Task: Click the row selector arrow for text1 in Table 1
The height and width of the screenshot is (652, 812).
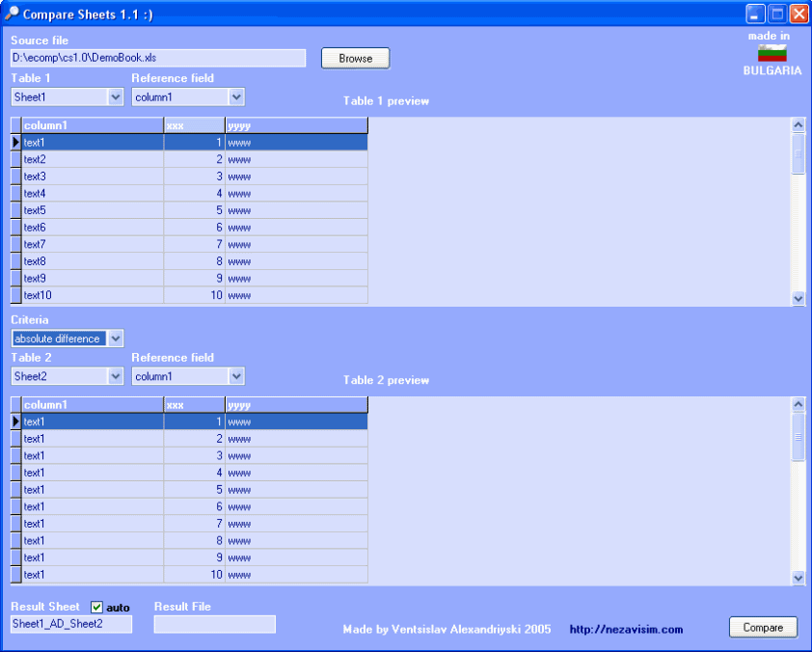Action: 16,142
